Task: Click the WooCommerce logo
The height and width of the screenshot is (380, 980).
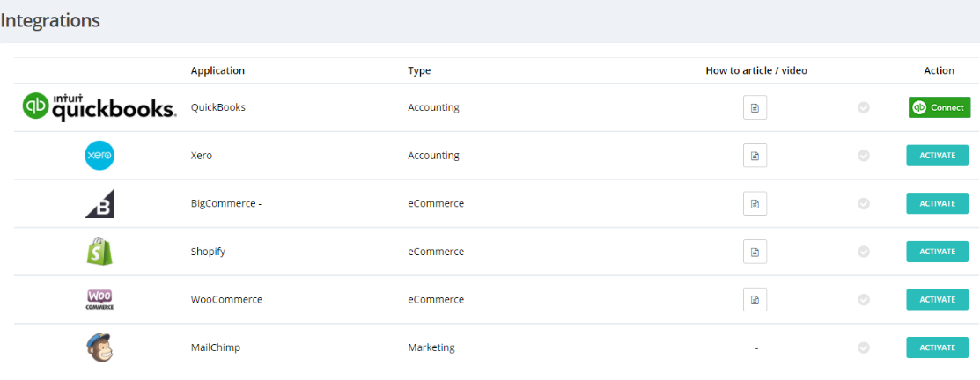Action: point(99,299)
